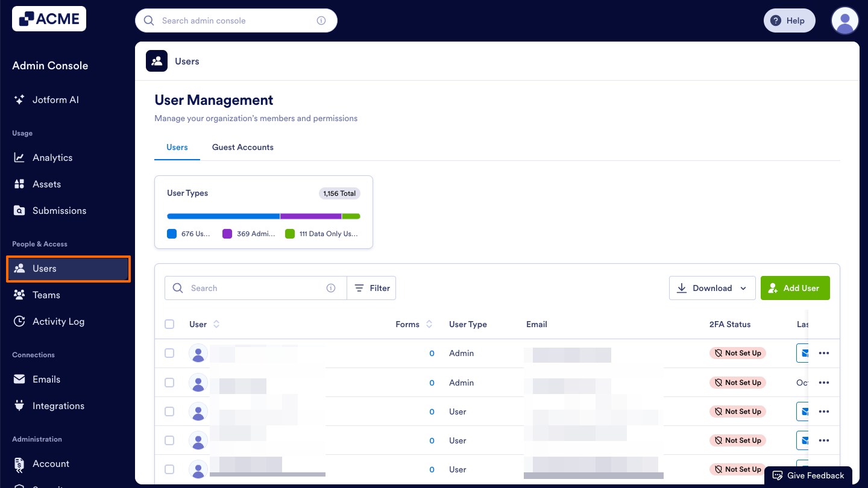Viewport: 868px width, 488px height.
Task: Click inside the user table search field
Action: (253, 288)
